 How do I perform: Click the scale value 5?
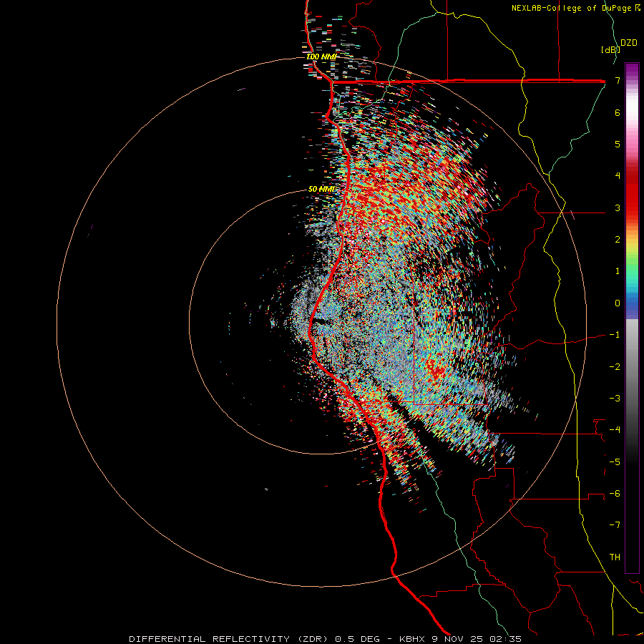[618, 144]
